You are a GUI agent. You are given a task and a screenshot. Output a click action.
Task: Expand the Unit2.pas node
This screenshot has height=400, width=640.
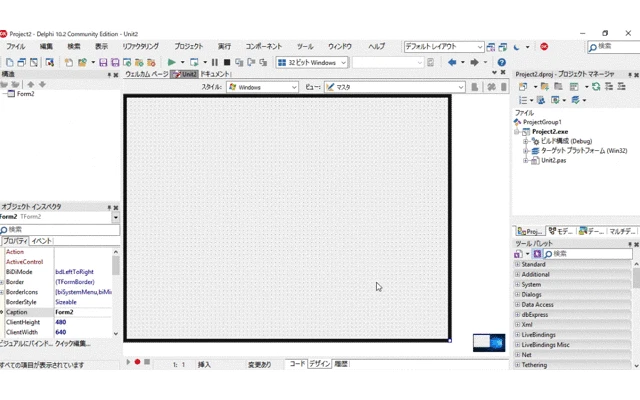526,161
